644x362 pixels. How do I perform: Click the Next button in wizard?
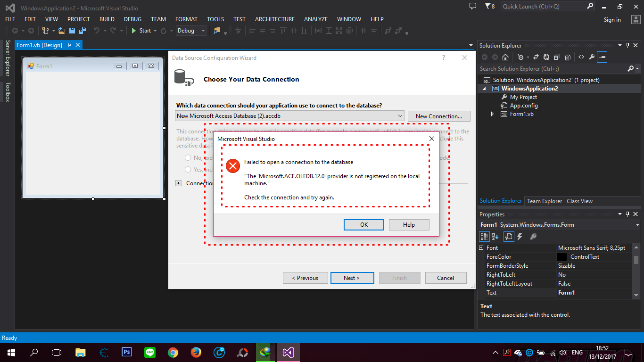[x=352, y=278]
